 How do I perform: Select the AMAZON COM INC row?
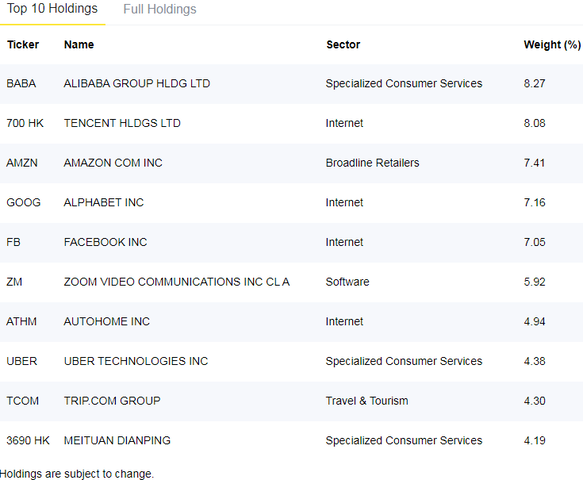pos(292,163)
